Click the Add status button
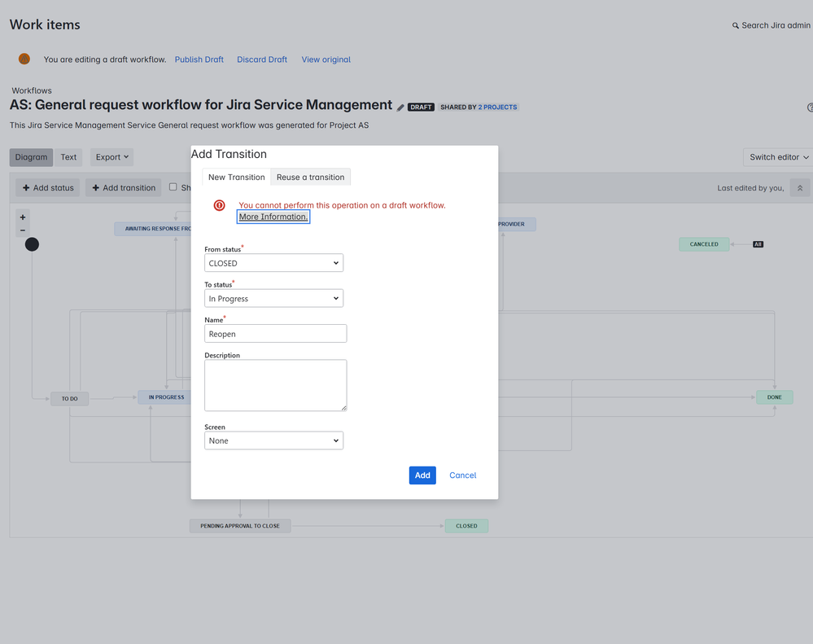This screenshot has width=813, height=644. pos(48,188)
